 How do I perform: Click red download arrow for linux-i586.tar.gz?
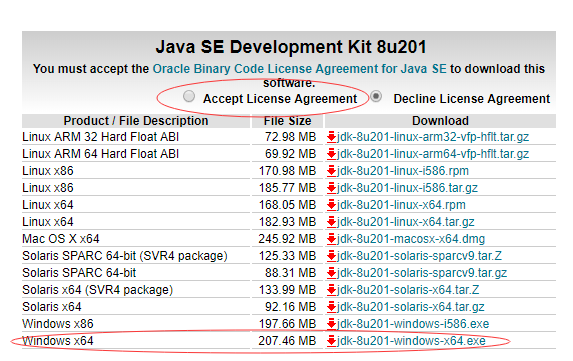[x=331, y=188]
